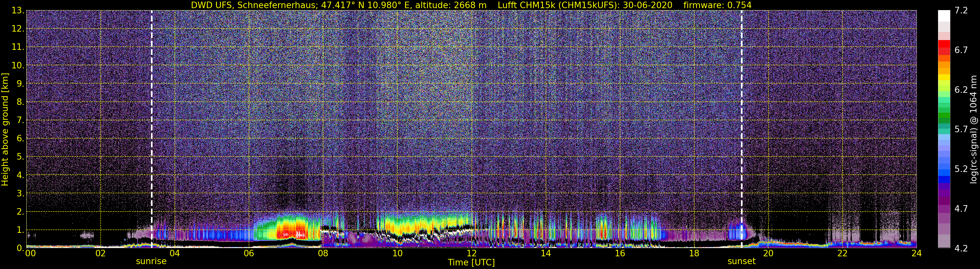
Task: Click the "sunset" label below the time axis
Action: (x=742, y=262)
